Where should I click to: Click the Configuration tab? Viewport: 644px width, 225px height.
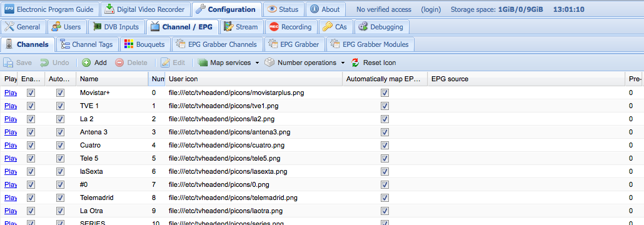227,9
